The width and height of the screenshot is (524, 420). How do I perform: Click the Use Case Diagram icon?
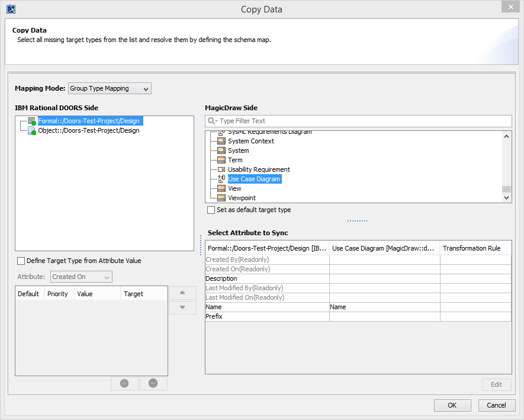221,179
